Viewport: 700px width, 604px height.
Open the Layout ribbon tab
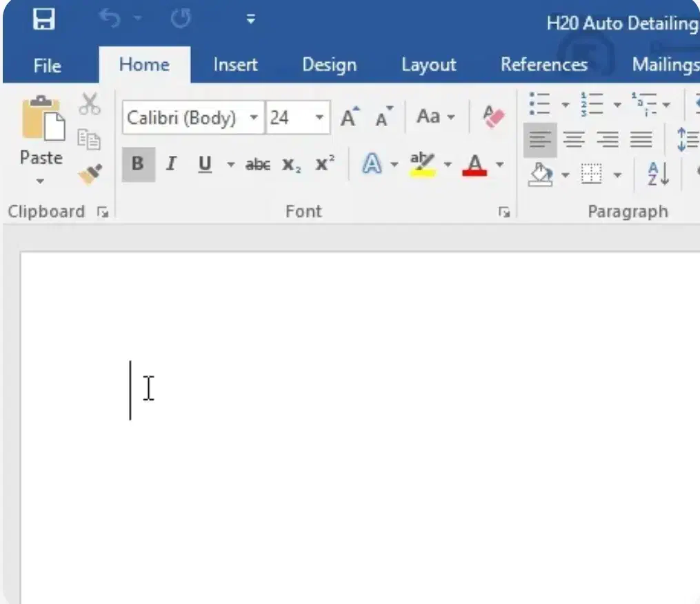428,65
